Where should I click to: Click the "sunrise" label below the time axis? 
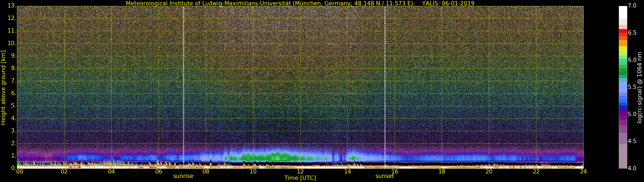[183, 176]
